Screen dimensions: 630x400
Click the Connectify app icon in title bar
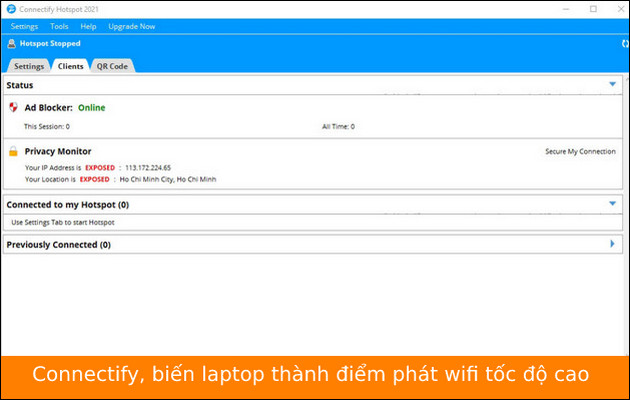[9, 9]
